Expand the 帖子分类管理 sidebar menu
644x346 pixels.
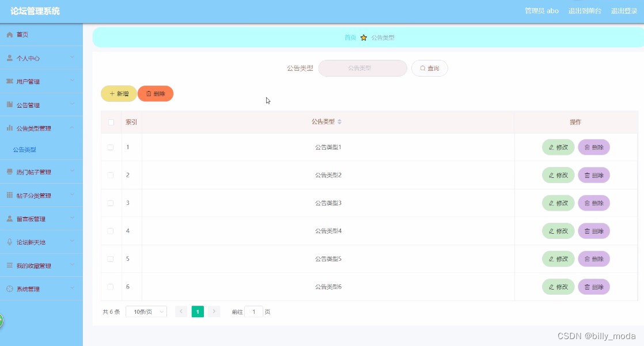pyautogui.click(x=40, y=195)
